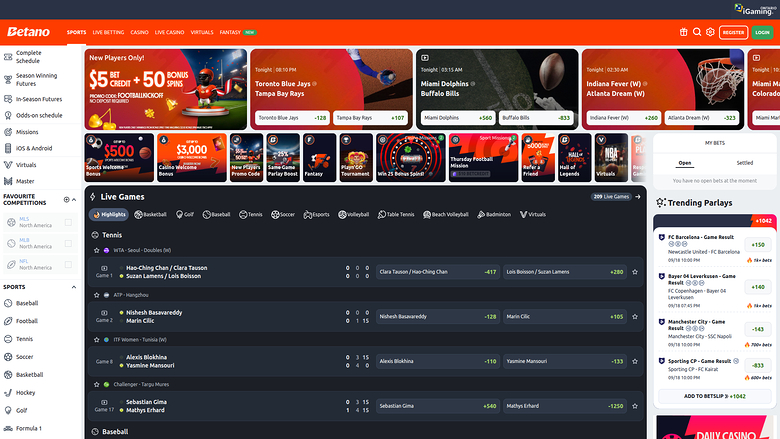
Task: Click the Register button
Action: point(733,32)
